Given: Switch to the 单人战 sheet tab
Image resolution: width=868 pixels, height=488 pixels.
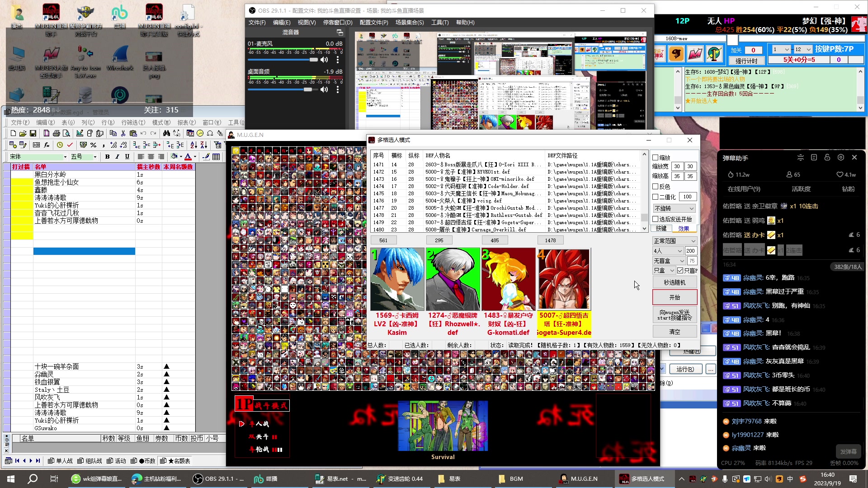Looking at the screenshot, I should [60, 461].
